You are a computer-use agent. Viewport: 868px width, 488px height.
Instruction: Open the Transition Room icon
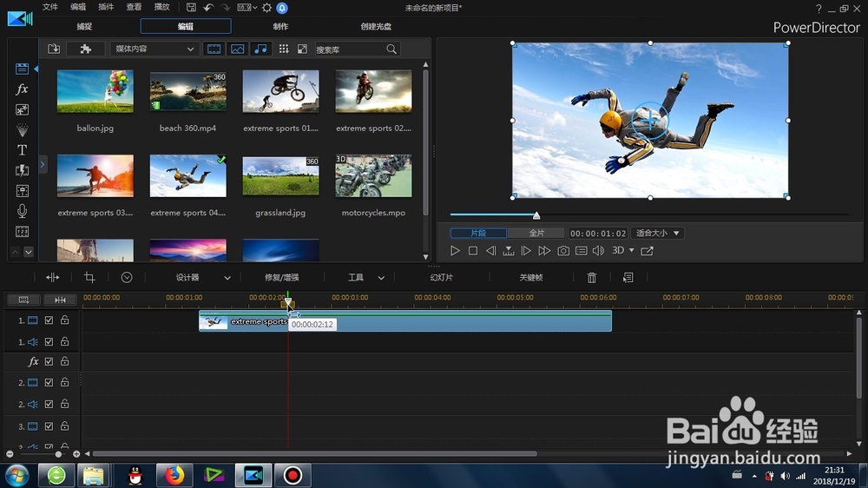tap(23, 170)
